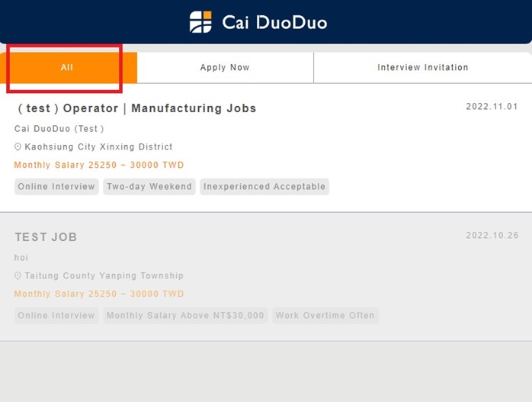Click the Inexperienced Acceptable tag
Screen dimensions: 532x402
click(264, 187)
